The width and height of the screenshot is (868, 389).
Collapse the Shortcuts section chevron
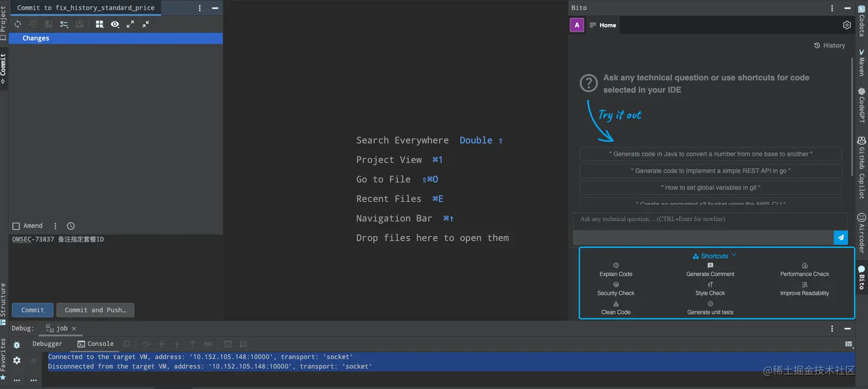[734, 255]
